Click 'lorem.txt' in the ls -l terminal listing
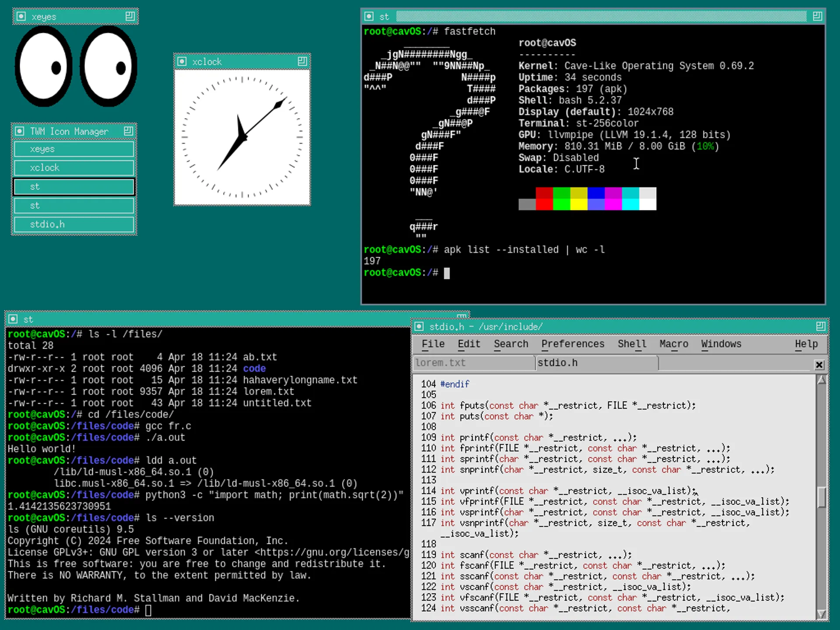This screenshot has width=840, height=630. coord(269,392)
